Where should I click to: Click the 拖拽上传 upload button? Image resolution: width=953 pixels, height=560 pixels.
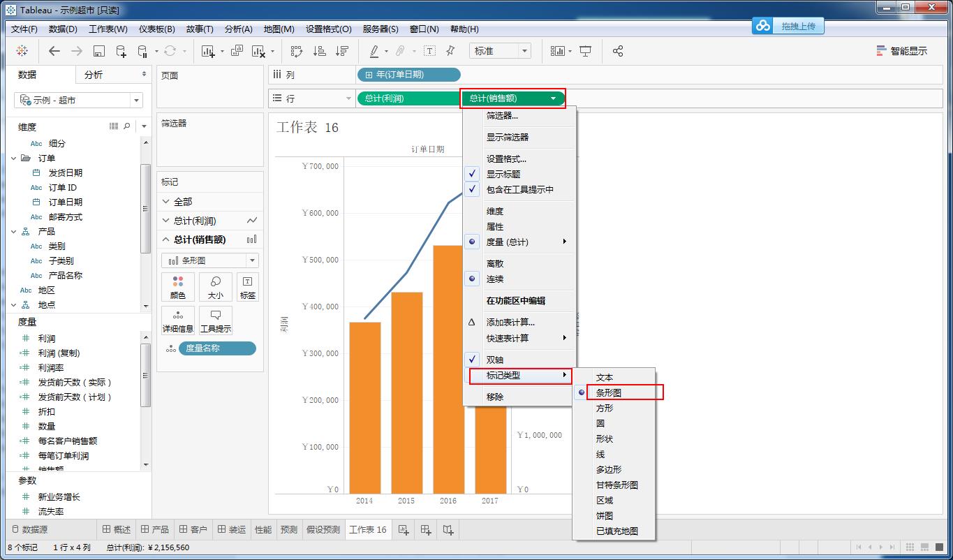789,26
